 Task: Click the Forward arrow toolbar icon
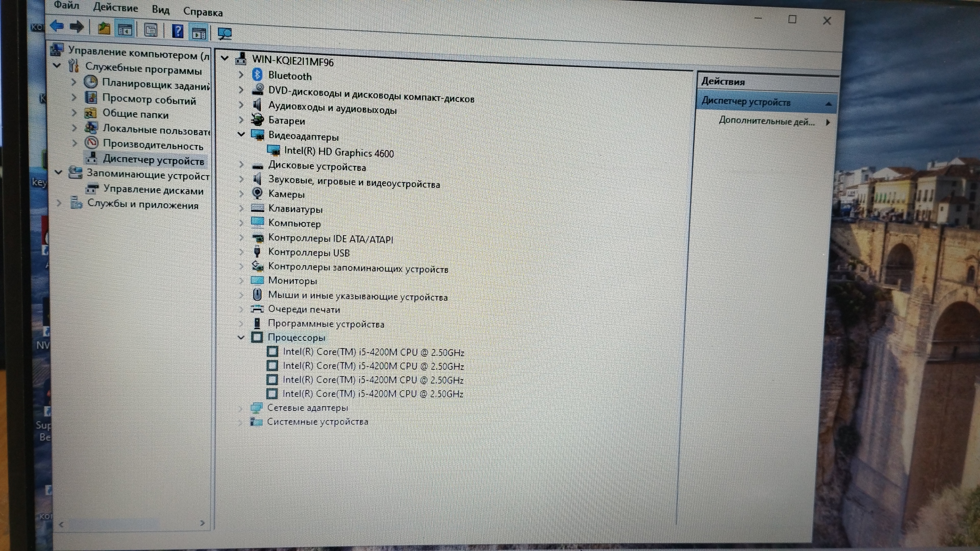coord(77,27)
